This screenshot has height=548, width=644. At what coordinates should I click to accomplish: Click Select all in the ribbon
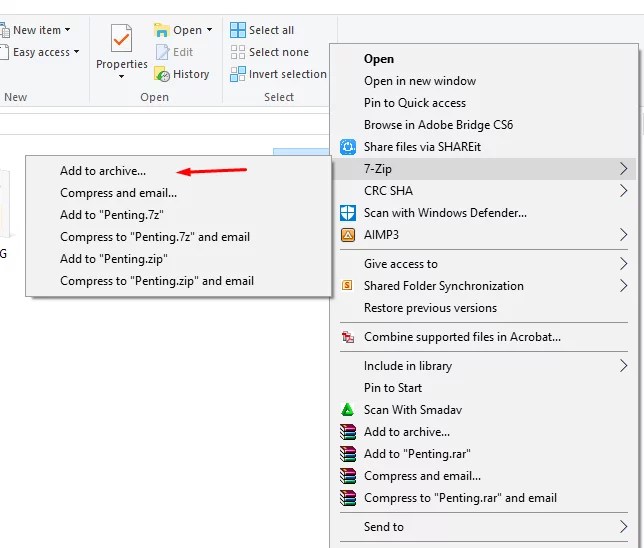click(271, 30)
